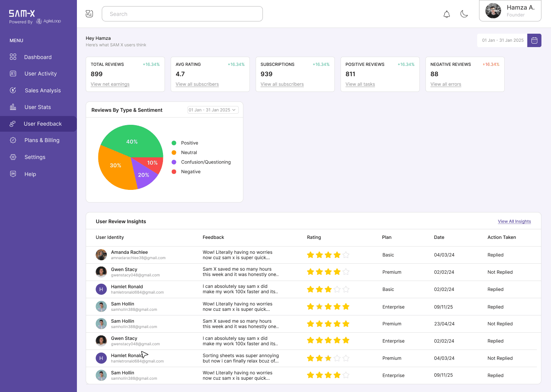The width and height of the screenshot is (551, 392).
Task: Click Replied in Amanda Rachlee's row
Action: [496, 255]
